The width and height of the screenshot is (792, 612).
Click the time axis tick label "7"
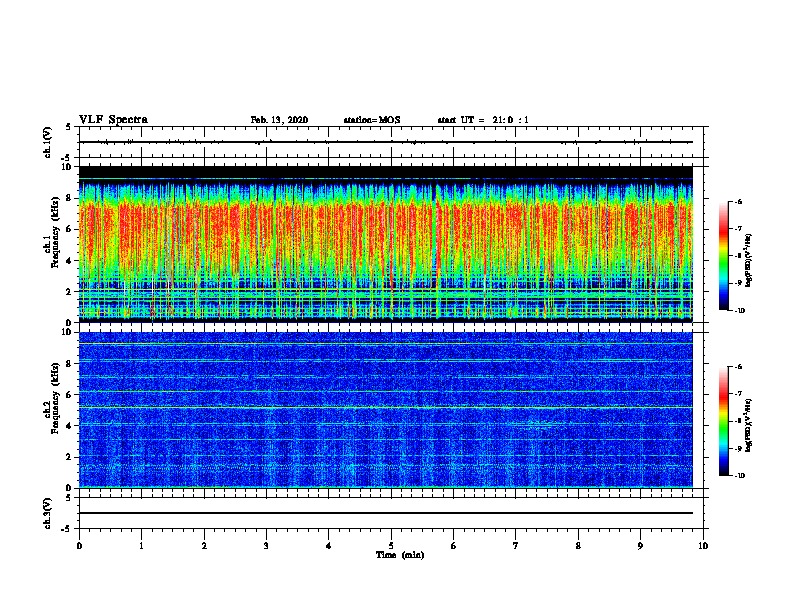pyautogui.click(x=516, y=546)
